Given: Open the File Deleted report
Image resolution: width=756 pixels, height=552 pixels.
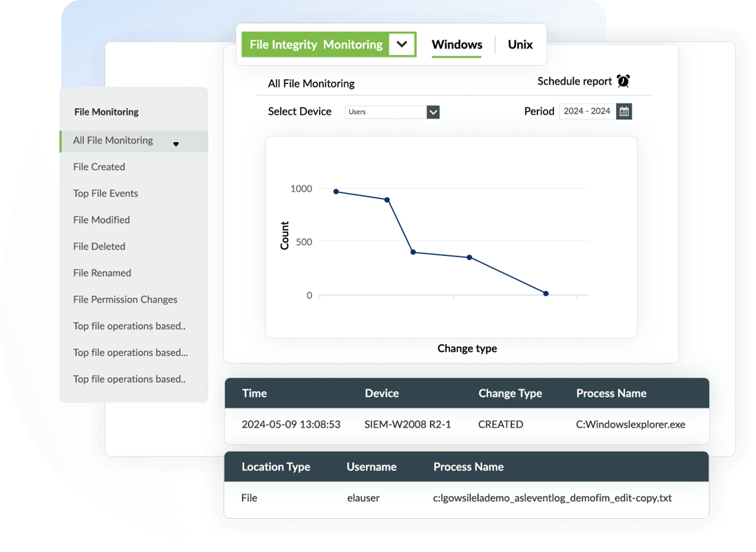Looking at the screenshot, I should click(99, 246).
